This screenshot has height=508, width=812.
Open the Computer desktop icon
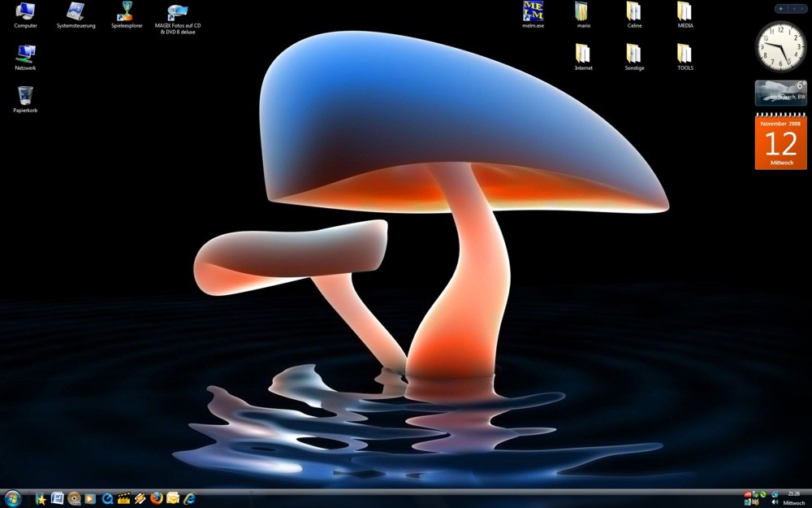coord(25,12)
